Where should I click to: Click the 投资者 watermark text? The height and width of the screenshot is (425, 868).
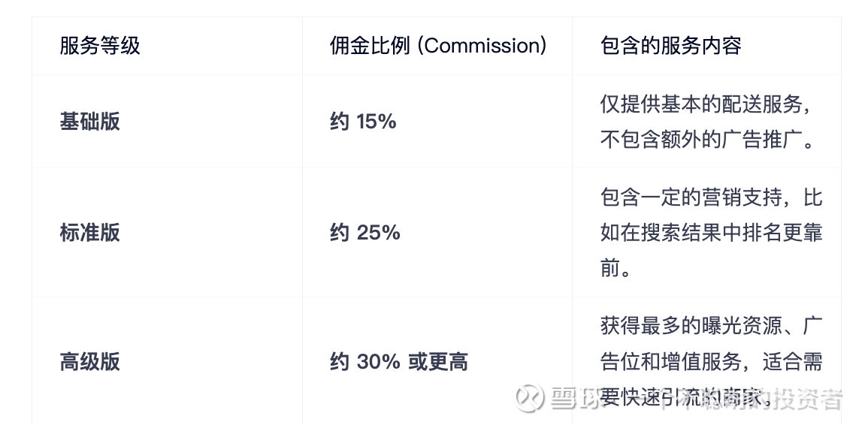click(809, 399)
